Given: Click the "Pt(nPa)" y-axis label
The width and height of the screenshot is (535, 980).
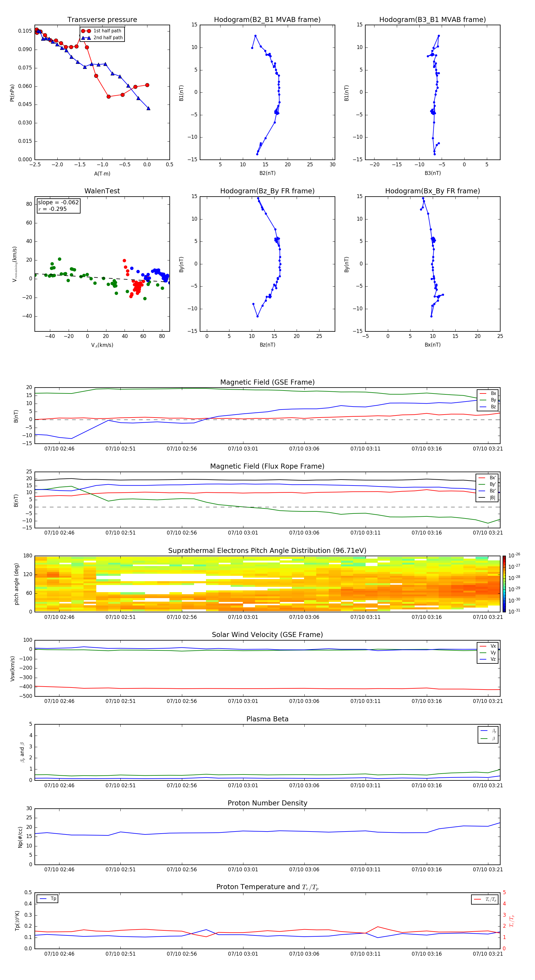Looking at the screenshot, I should 12,92.
